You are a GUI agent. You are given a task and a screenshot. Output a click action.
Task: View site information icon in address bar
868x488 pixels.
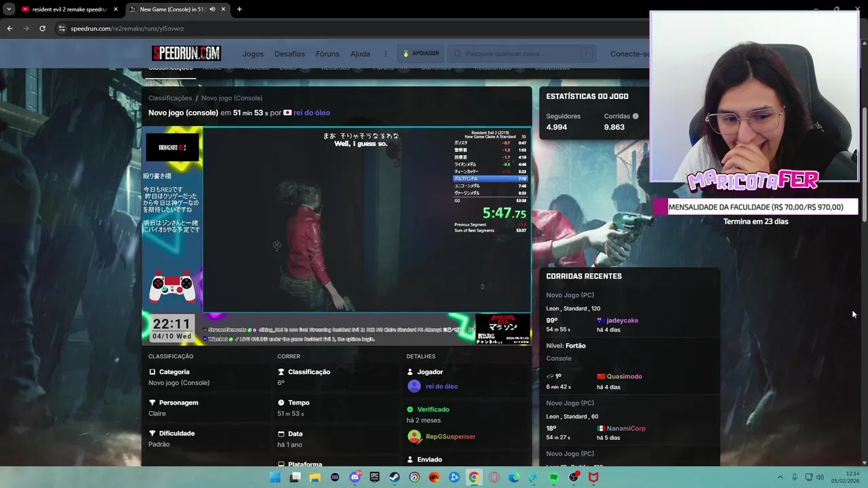62,28
